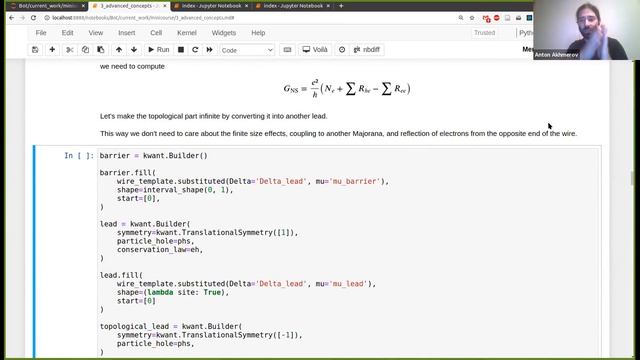Save the notebook with the floppy disk icon
The width and height of the screenshot is (640, 360).
[x=35, y=50]
